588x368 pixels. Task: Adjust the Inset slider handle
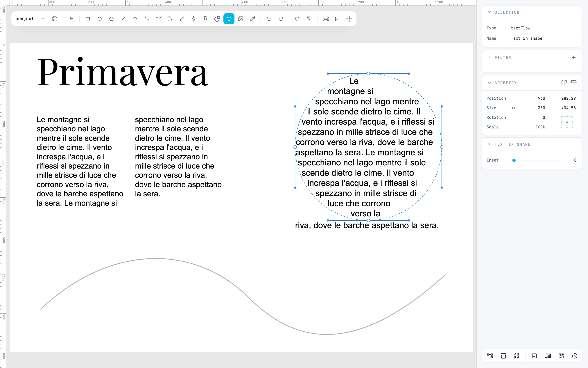pyautogui.click(x=514, y=160)
